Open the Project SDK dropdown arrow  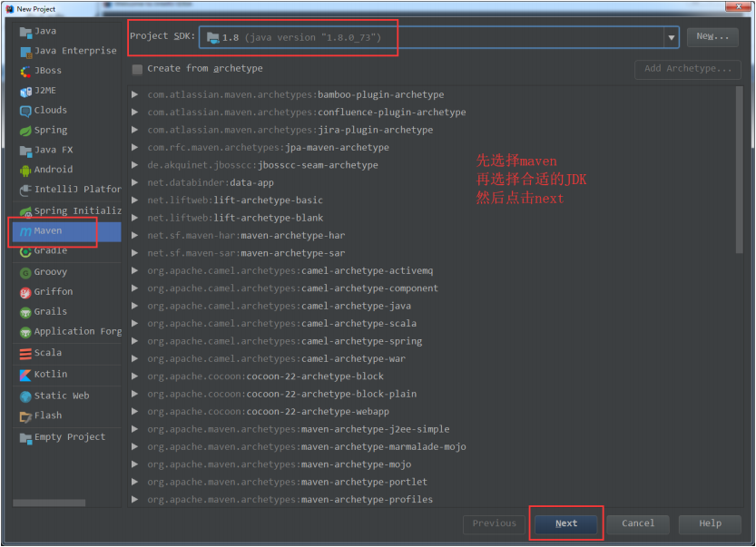click(671, 37)
